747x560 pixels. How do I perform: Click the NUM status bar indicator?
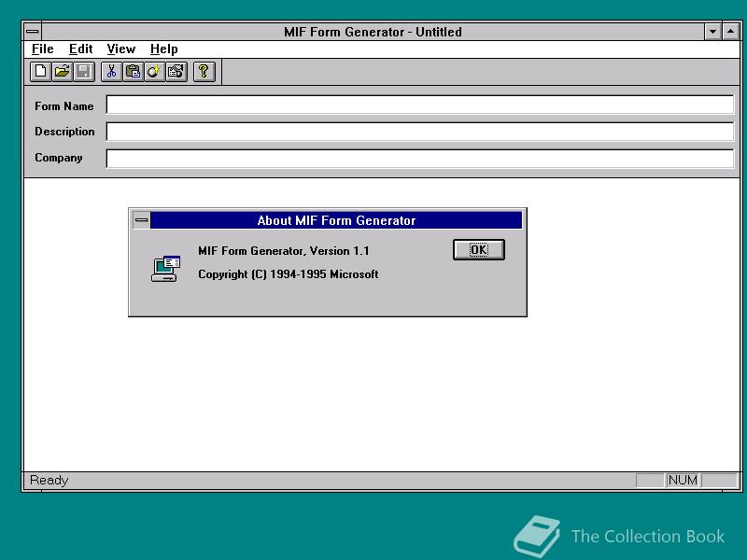pos(683,480)
